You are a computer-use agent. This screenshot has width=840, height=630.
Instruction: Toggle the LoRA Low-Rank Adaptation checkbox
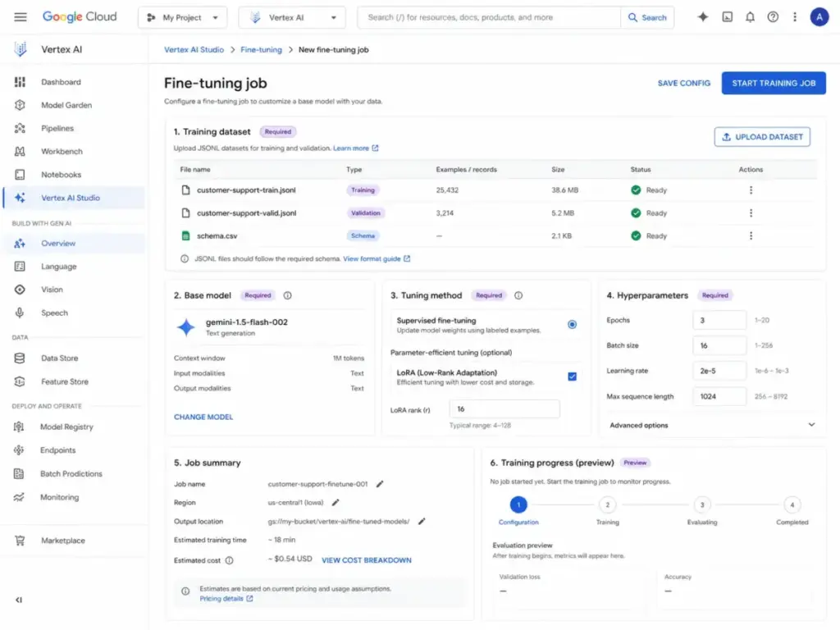click(x=572, y=376)
